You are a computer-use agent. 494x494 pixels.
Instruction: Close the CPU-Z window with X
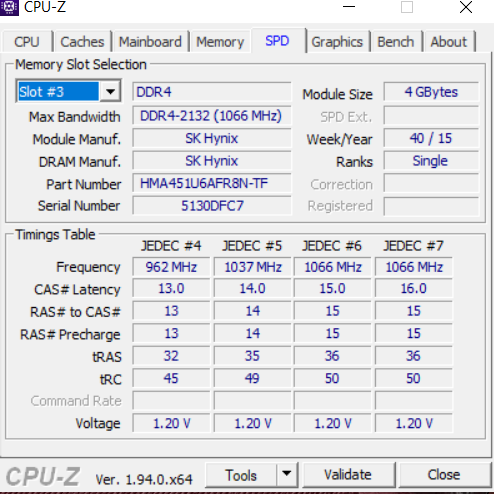(x=466, y=7)
